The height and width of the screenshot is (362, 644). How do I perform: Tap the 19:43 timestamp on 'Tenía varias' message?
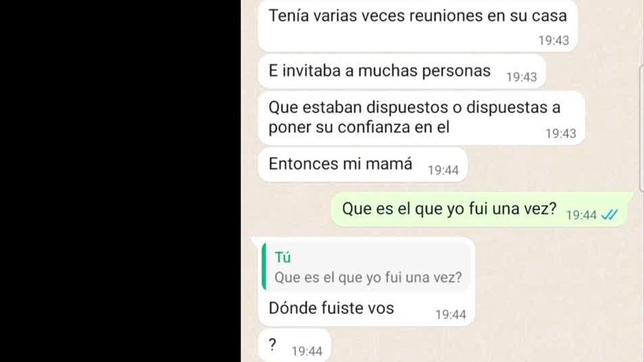coord(553,41)
